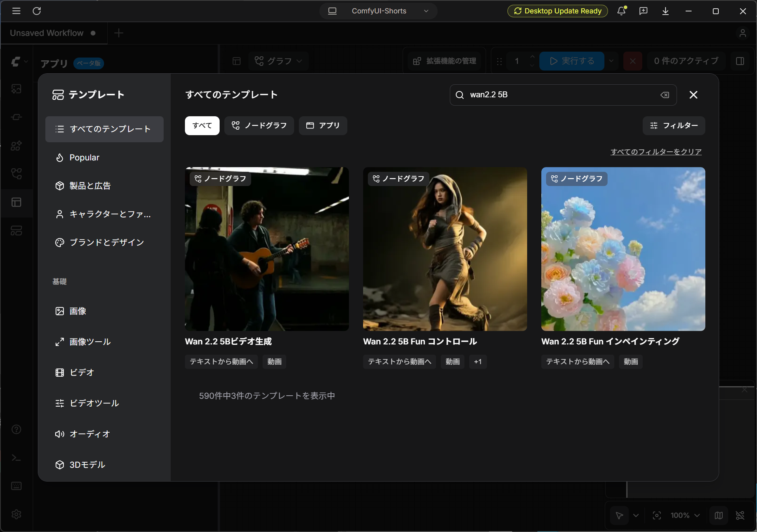The width and height of the screenshot is (757, 532).
Task: Open the feedback chat icon
Action: pyautogui.click(x=643, y=11)
